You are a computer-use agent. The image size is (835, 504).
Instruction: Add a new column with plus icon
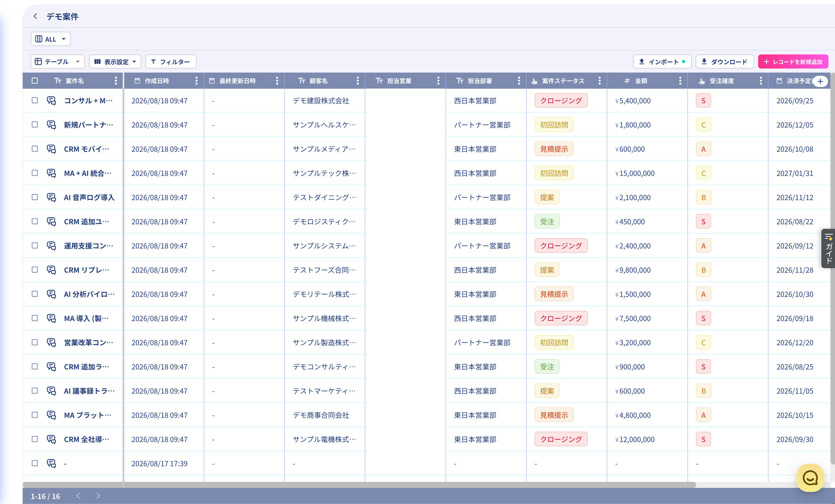(x=820, y=81)
